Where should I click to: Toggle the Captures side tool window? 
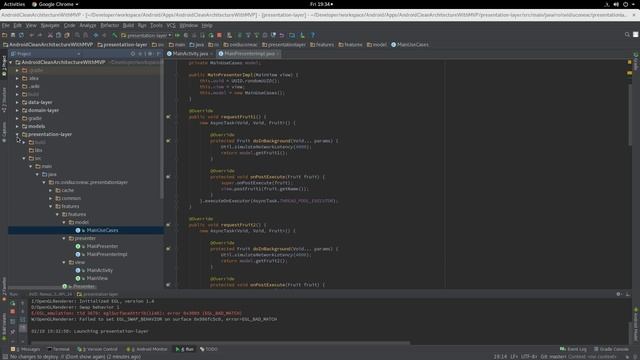pyautogui.click(x=4, y=131)
